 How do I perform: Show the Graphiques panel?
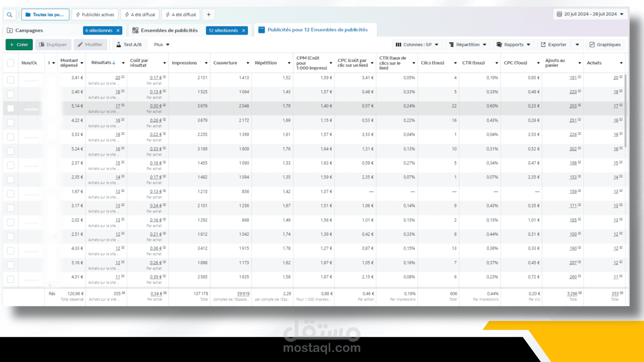point(605,45)
